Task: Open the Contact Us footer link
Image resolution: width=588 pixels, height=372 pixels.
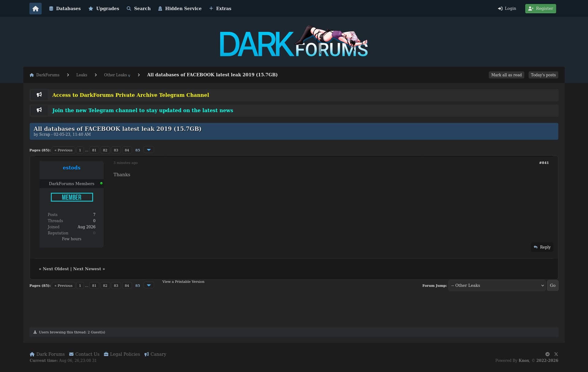Action: [84, 354]
